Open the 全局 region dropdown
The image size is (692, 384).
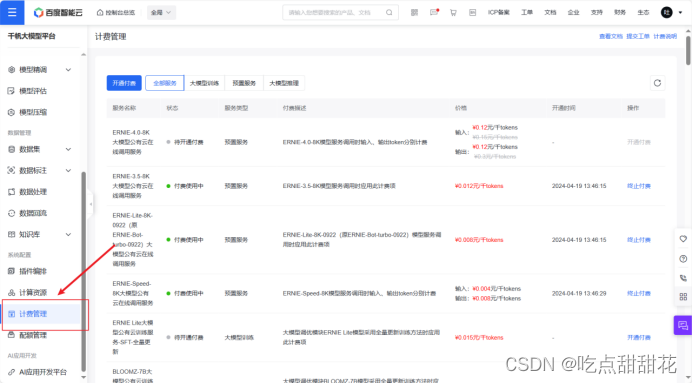point(161,12)
